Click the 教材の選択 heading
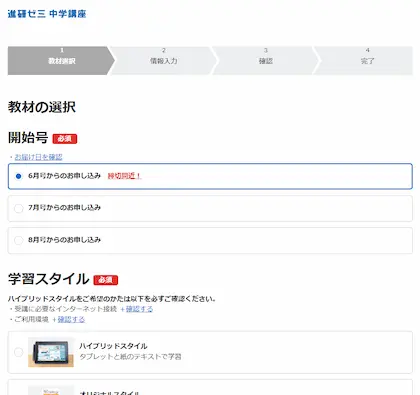The image size is (420, 395). [x=42, y=107]
